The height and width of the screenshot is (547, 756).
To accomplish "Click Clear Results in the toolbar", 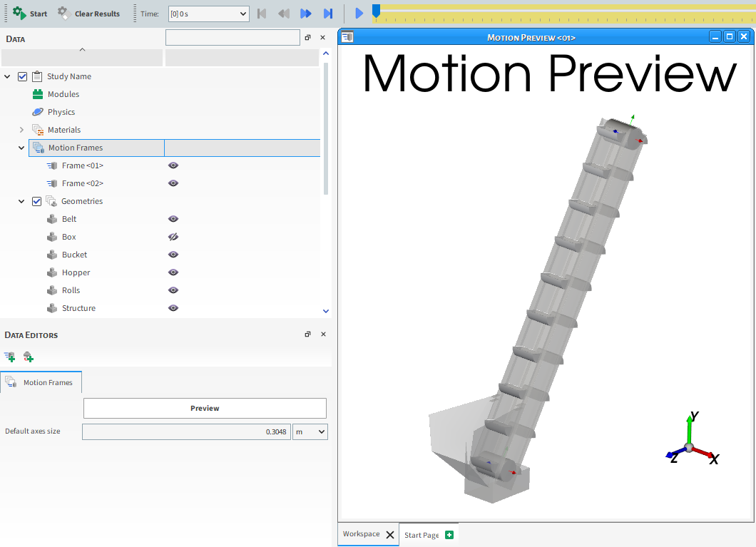I will coord(89,14).
